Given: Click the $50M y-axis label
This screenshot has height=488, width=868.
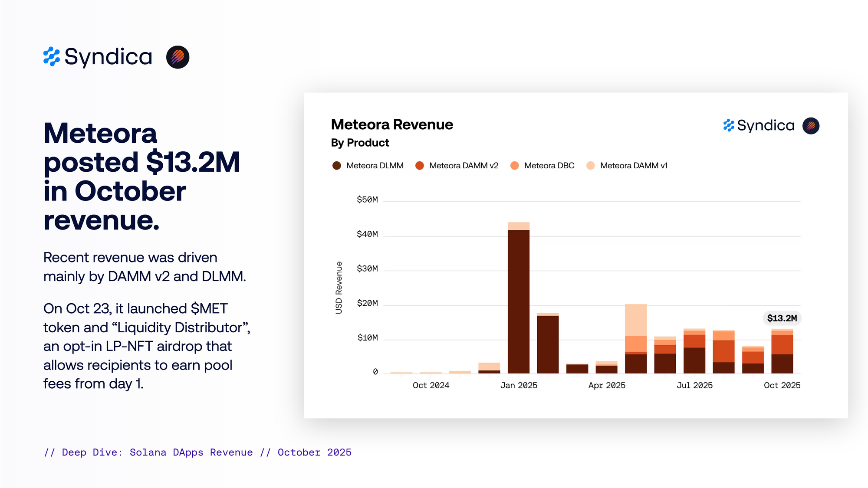Looking at the screenshot, I should point(367,200).
